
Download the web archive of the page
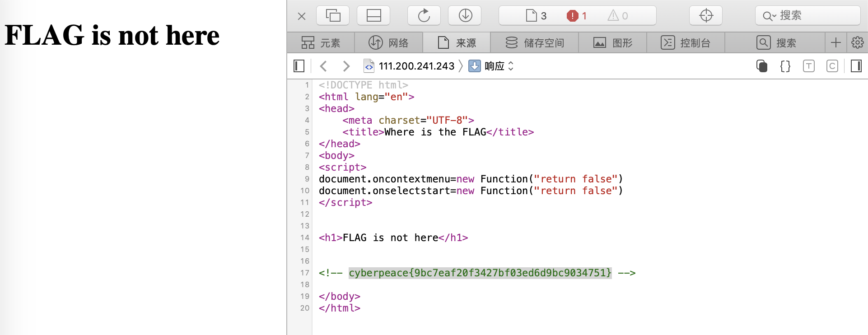point(465,16)
